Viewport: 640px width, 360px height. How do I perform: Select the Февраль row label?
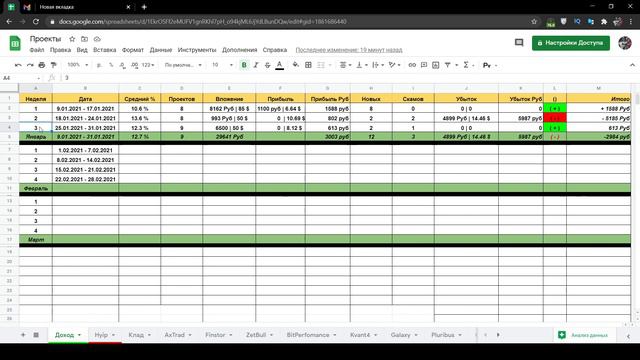coord(36,188)
